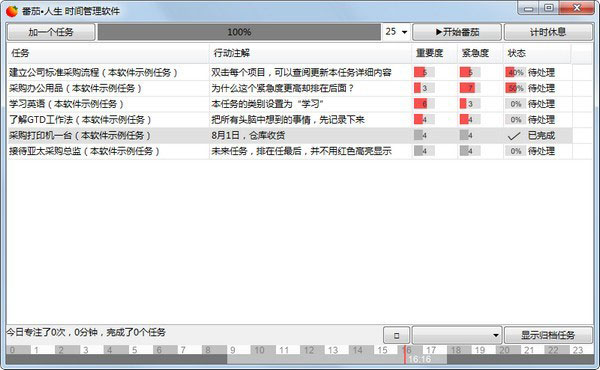Select task 采购办公用品
The height and width of the screenshot is (370, 600).
pos(75,88)
